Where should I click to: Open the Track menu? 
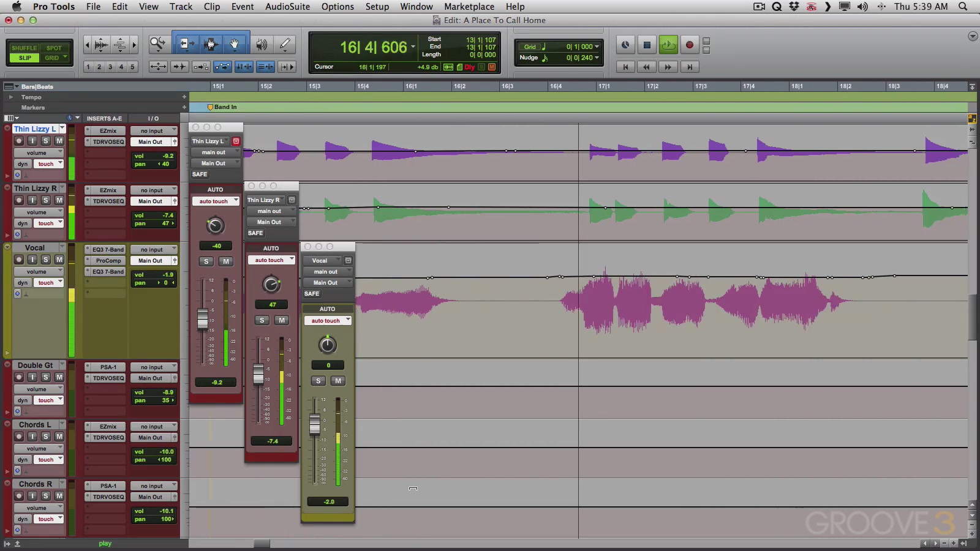181,7
